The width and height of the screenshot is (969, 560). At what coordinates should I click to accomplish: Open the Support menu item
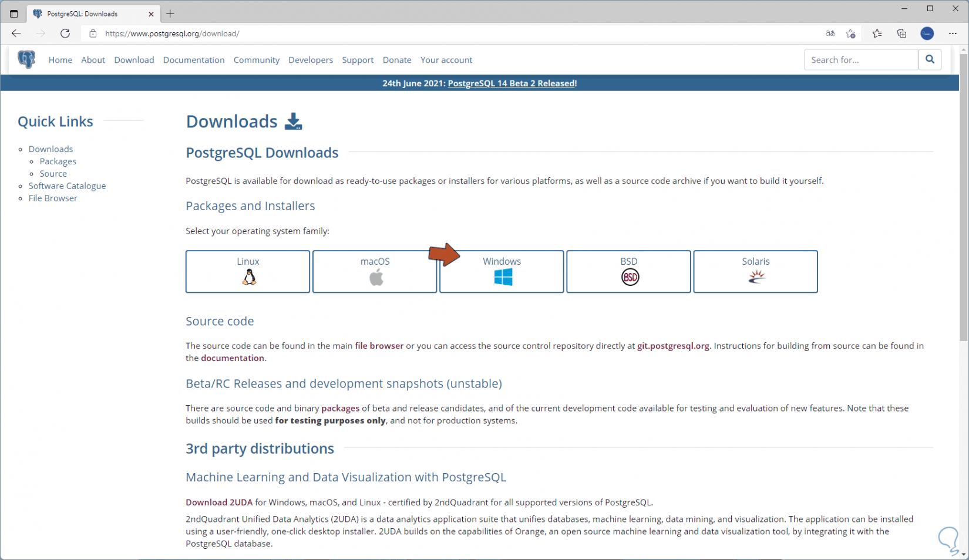tap(358, 60)
